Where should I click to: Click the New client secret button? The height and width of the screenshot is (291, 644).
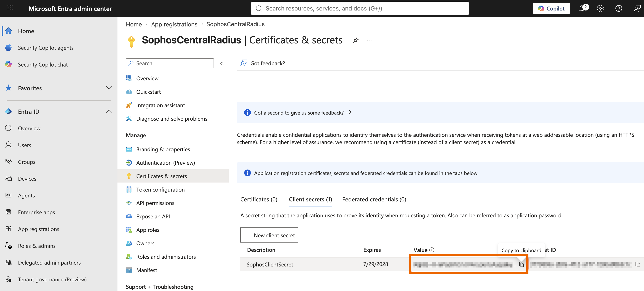click(x=269, y=235)
